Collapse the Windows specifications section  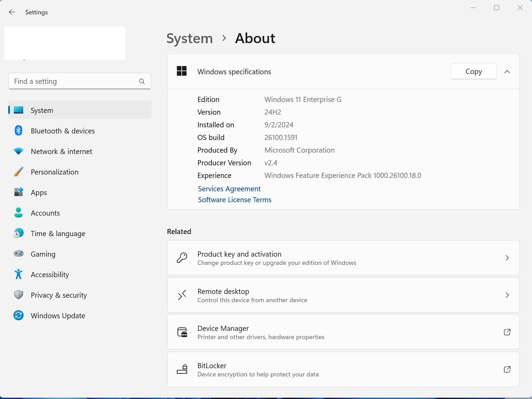[507, 72]
